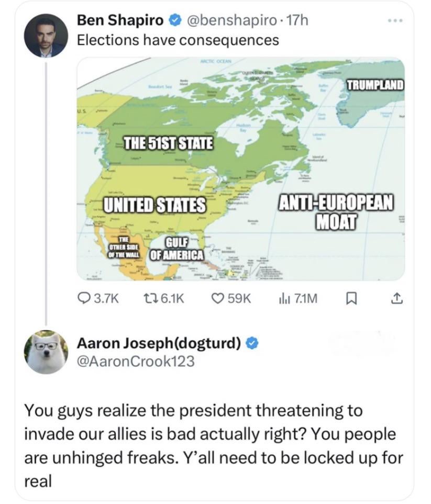Click the Aaron Joseph(dogturd) display name
The height and width of the screenshot is (504, 431).
coord(159,343)
